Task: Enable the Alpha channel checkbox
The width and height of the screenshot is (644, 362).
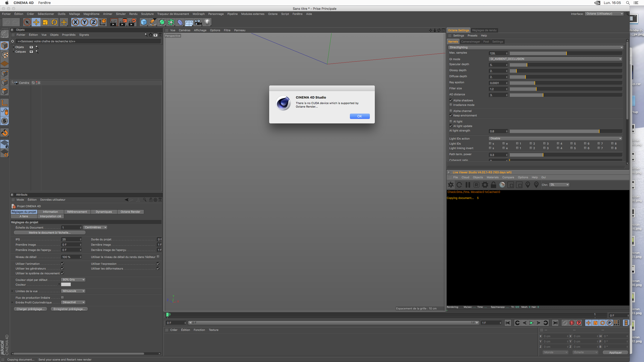Action: point(451,111)
